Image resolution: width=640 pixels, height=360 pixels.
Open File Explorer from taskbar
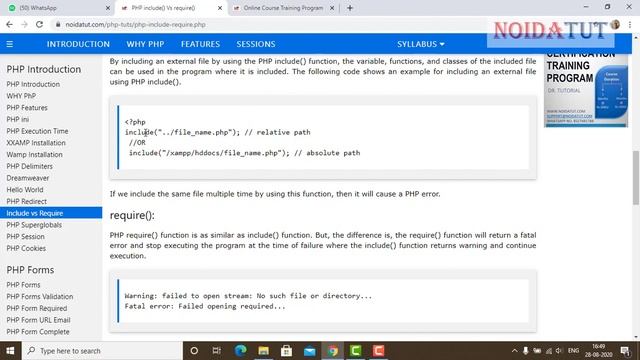click(263, 351)
